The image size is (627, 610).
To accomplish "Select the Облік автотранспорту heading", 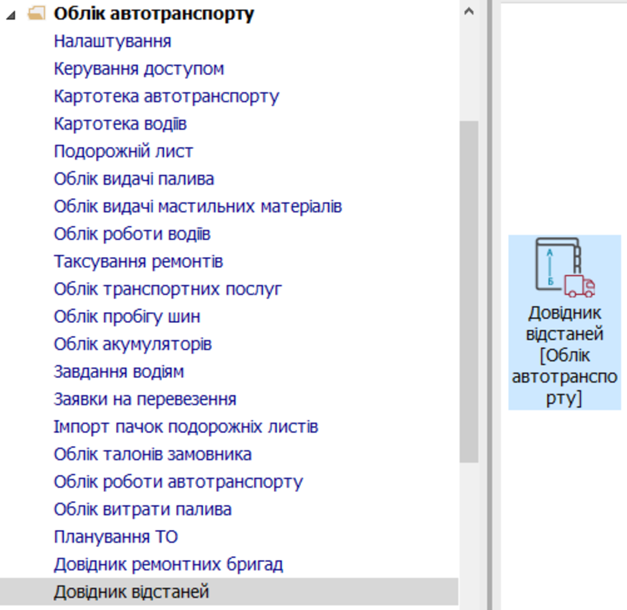I will 154,14.
